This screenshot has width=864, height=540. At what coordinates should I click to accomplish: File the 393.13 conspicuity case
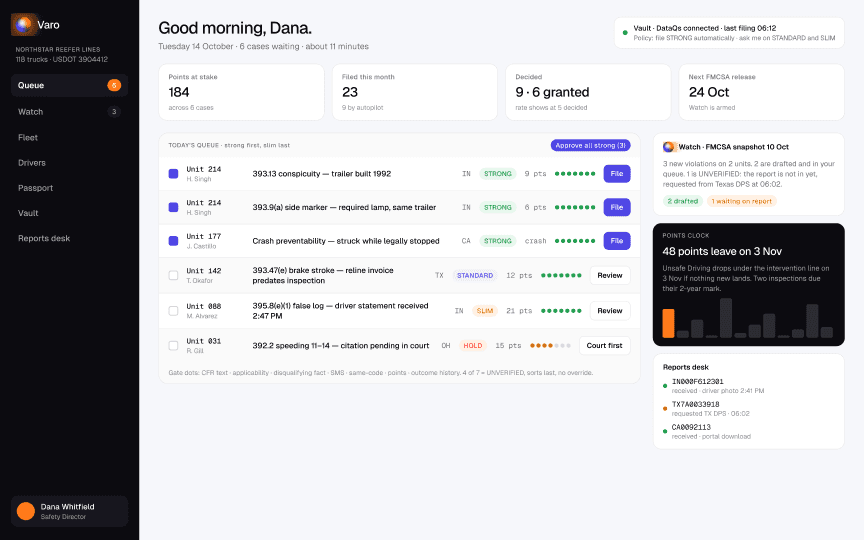coord(617,174)
